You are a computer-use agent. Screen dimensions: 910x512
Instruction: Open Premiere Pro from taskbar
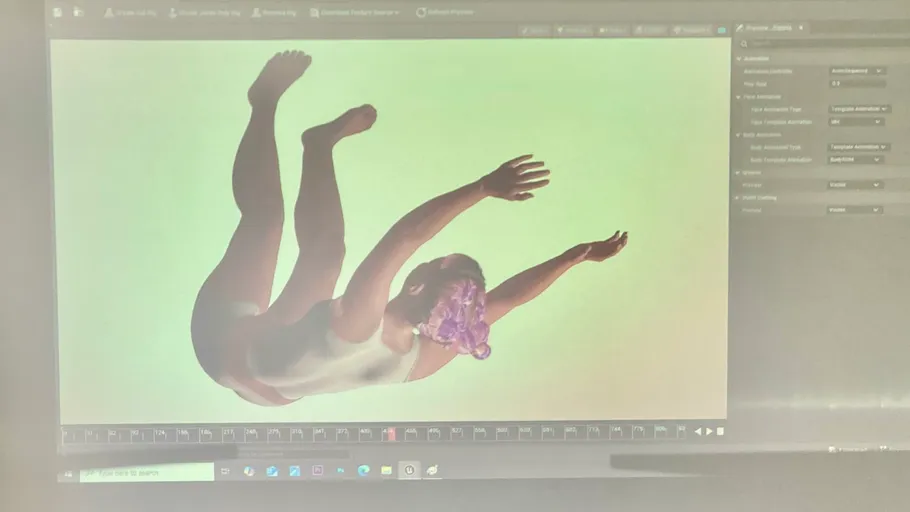pyautogui.click(x=317, y=471)
